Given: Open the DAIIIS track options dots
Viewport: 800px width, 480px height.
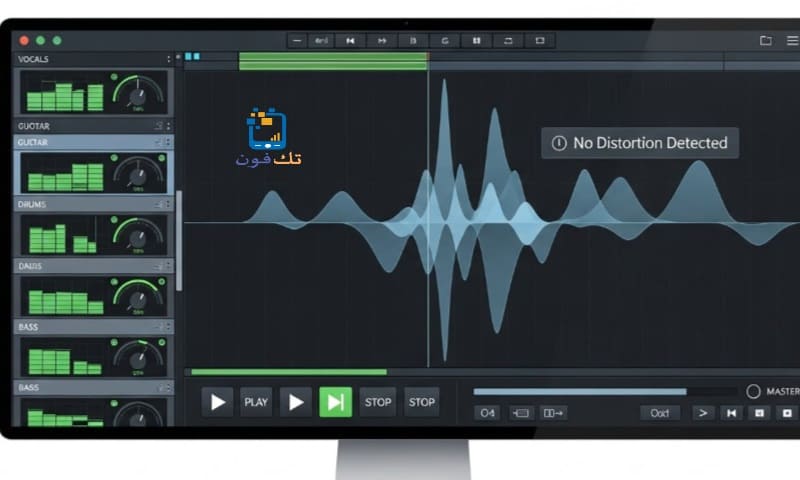Looking at the screenshot, I should click(x=168, y=266).
